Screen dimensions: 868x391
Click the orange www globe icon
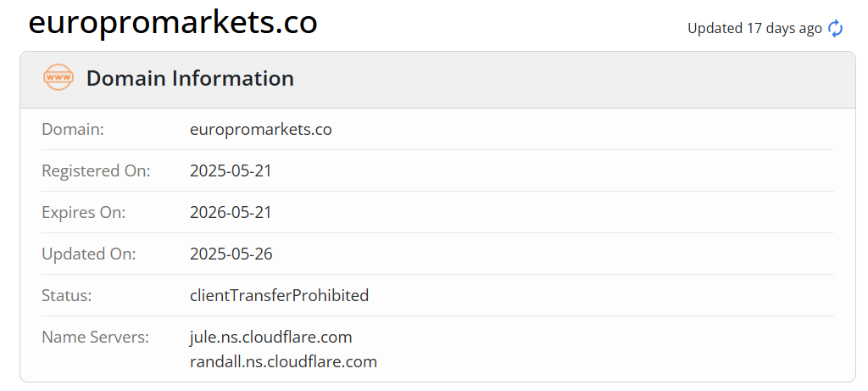pos(58,78)
